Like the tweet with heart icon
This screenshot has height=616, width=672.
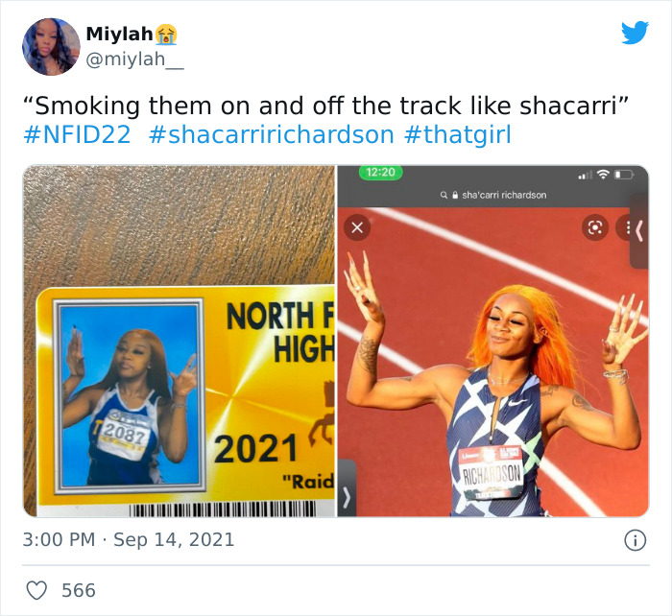point(36,590)
